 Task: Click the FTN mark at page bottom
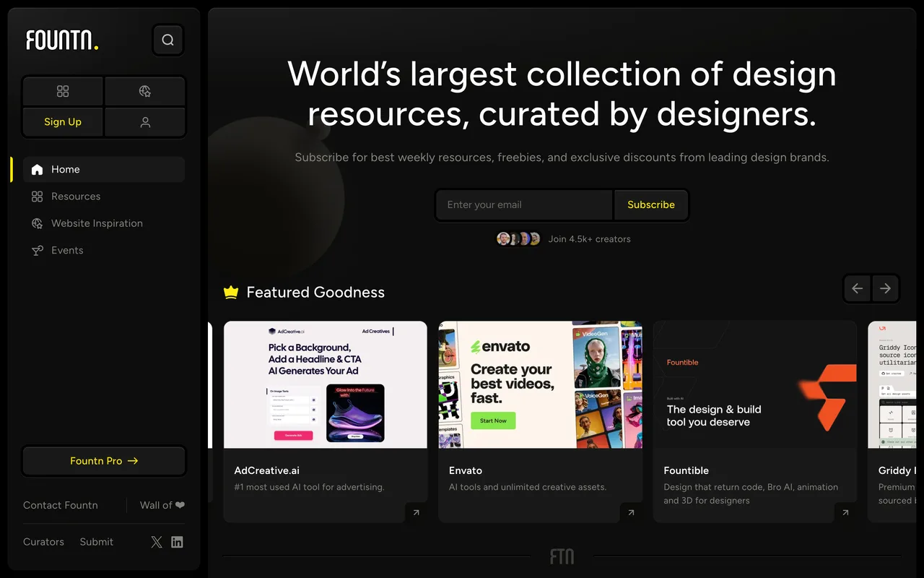pyautogui.click(x=562, y=556)
